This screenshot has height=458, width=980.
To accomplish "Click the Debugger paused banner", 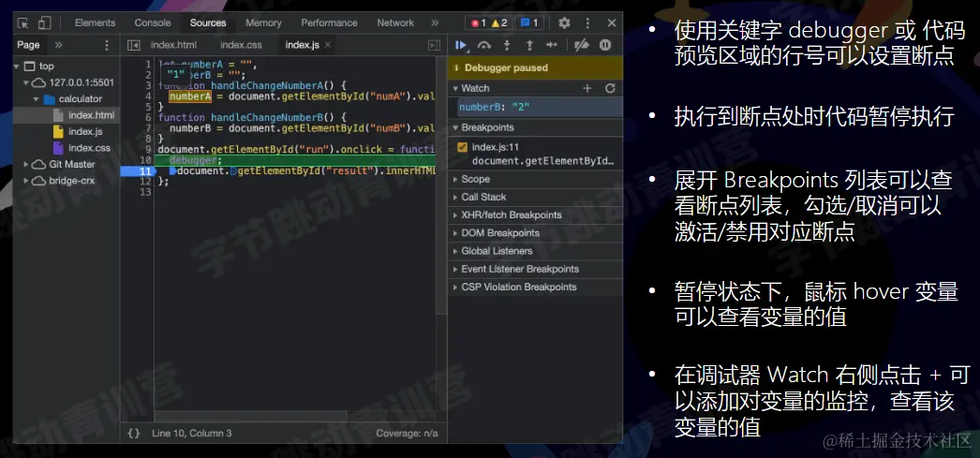I will click(535, 67).
